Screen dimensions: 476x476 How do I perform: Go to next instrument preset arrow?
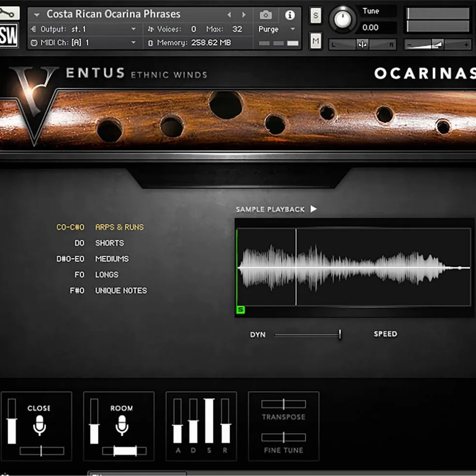pos(243,15)
